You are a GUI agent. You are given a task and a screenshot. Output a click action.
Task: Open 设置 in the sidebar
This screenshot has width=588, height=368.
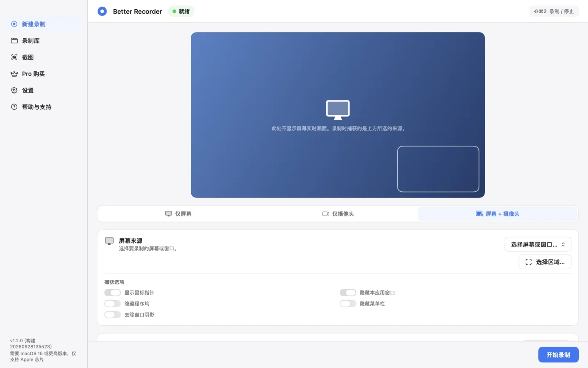(x=44, y=90)
